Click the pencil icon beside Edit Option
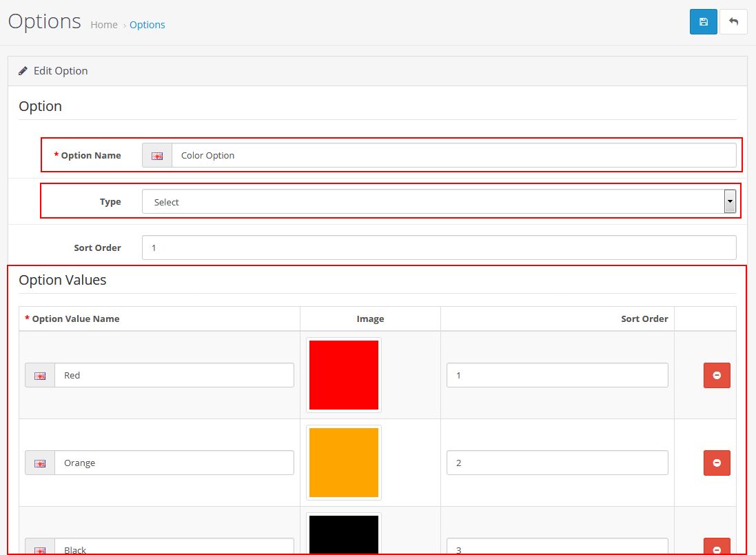The width and height of the screenshot is (756, 555). 23,71
